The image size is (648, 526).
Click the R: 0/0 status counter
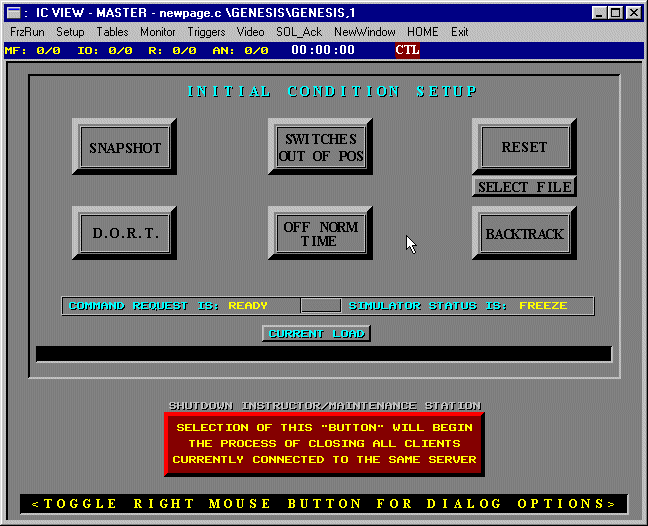pyautogui.click(x=172, y=50)
